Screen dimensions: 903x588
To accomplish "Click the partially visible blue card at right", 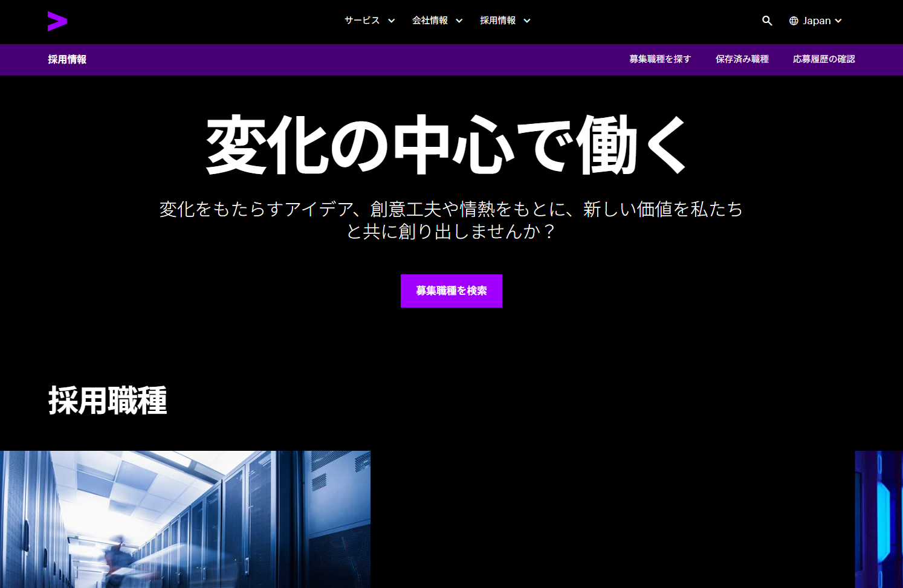I will point(879,519).
